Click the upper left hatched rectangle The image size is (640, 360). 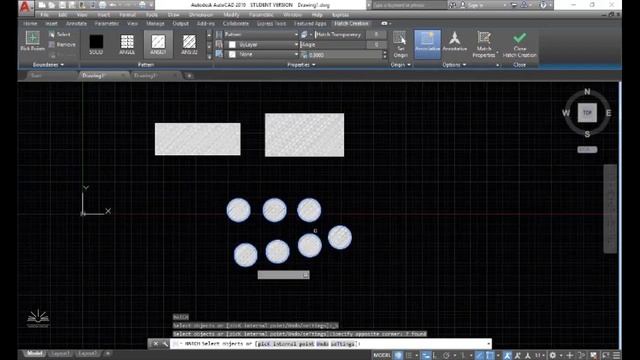pyautogui.click(x=198, y=139)
